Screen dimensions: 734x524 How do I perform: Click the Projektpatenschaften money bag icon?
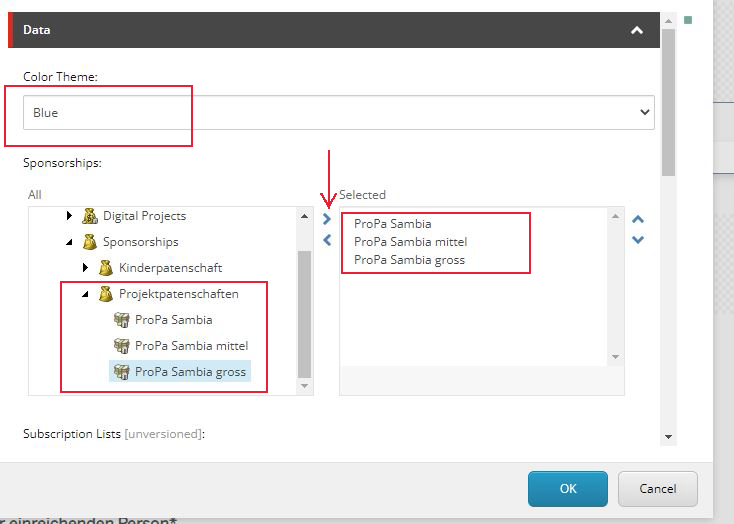(x=106, y=294)
